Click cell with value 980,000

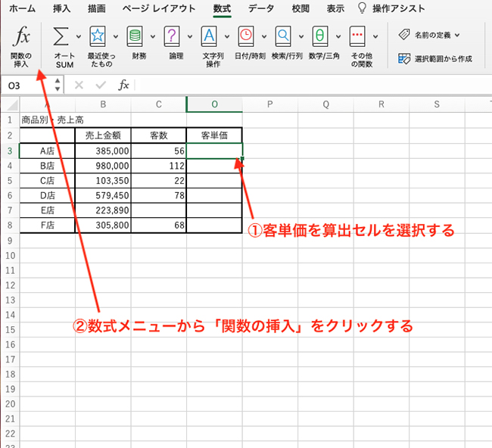tap(103, 166)
